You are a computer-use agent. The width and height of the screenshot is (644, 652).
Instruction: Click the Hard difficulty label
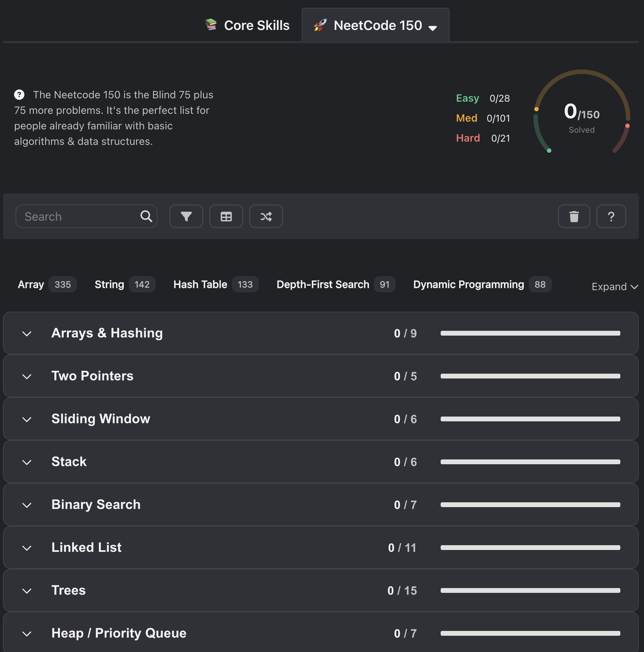(x=468, y=138)
